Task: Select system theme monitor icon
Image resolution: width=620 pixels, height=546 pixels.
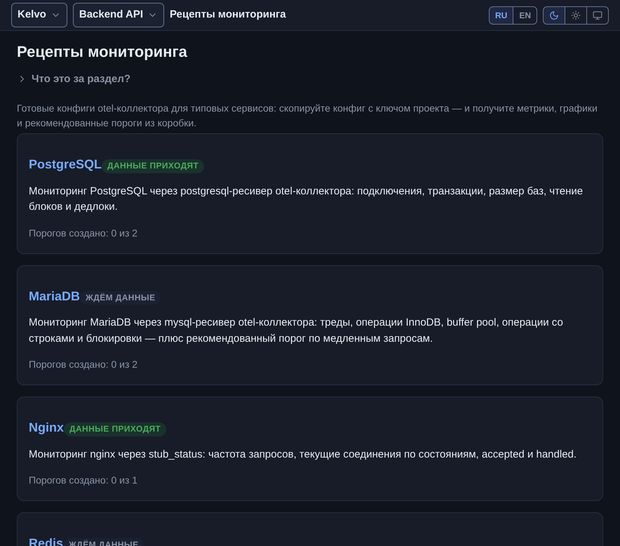Action: pos(597,15)
